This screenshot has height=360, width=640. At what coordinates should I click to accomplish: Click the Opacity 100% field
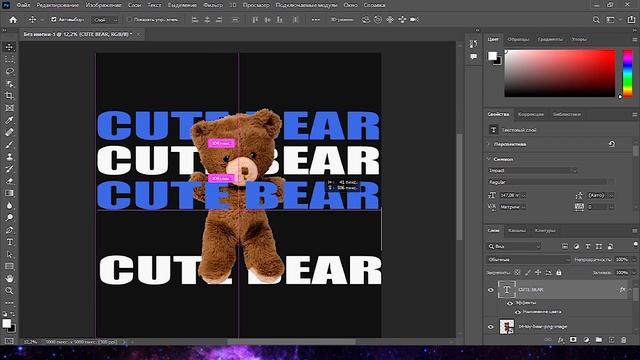(622, 260)
